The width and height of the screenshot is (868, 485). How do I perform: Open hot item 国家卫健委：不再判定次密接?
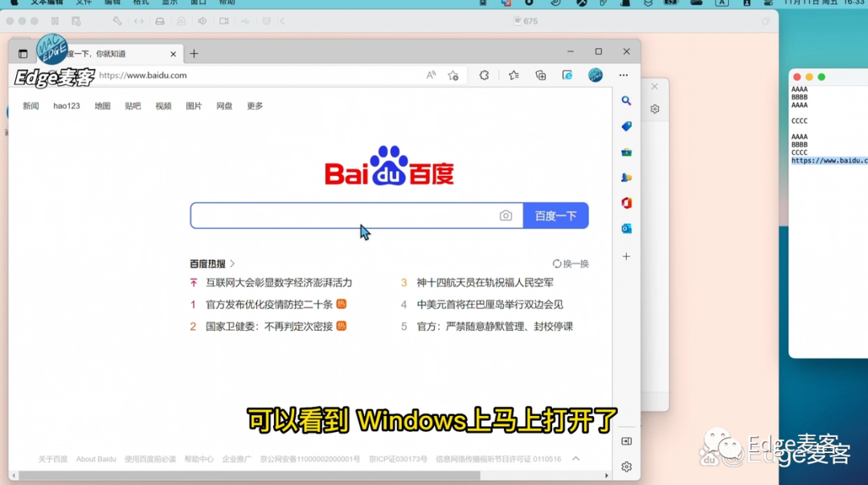269,326
